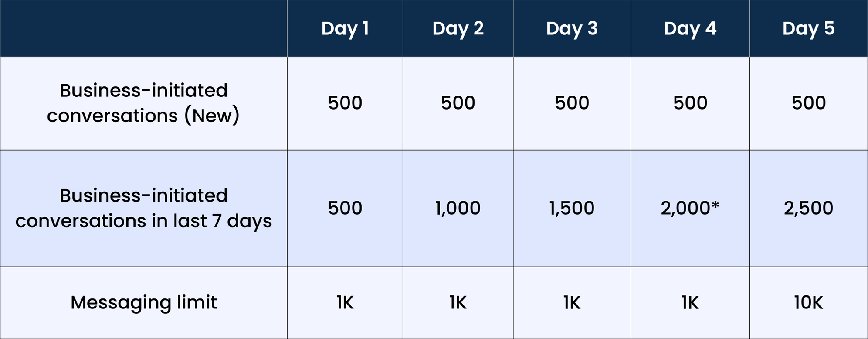Click the Day 5 column header

coord(809,28)
